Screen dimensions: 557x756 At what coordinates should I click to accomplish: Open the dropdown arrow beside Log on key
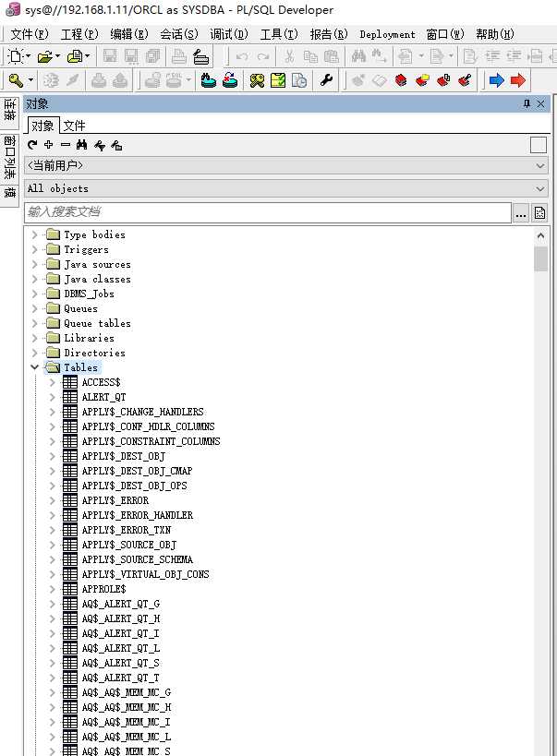point(30,80)
